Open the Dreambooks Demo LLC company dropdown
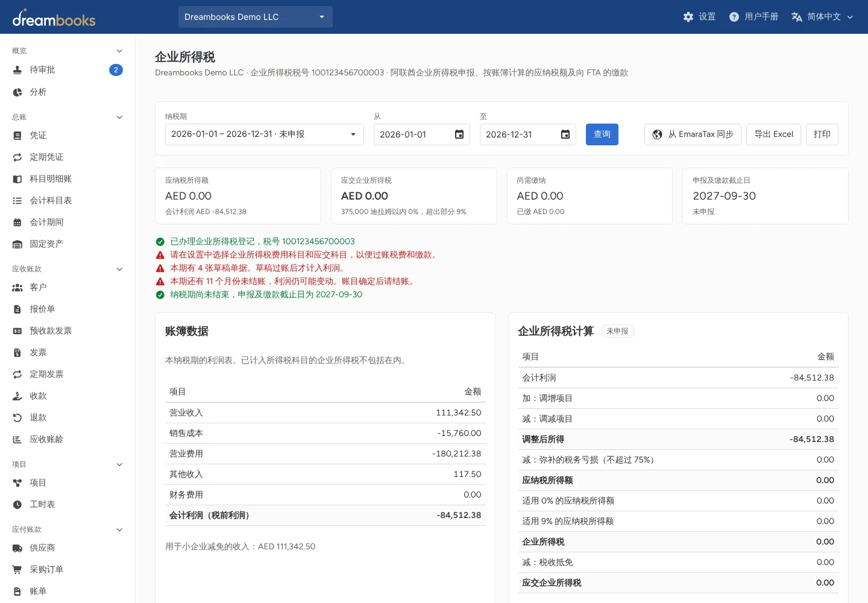The image size is (868, 603). [x=256, y=17]
